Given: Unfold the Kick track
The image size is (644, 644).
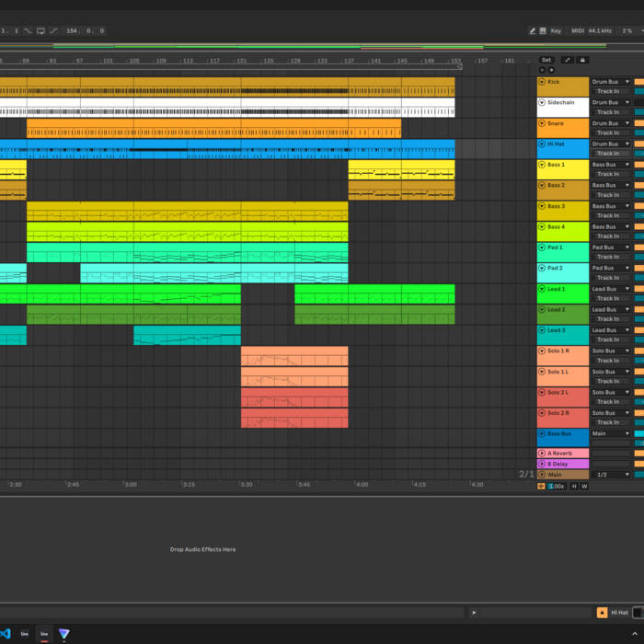Looking at the screenshot, I should (x=542, y=82).
